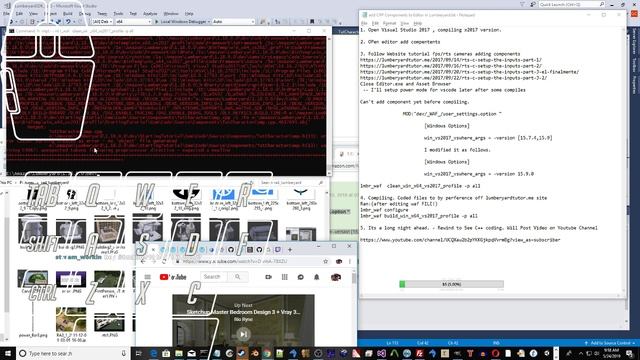Click YouTube create video camera icon
This screenshot has width=640, height=360.
(x=268, y=277)
